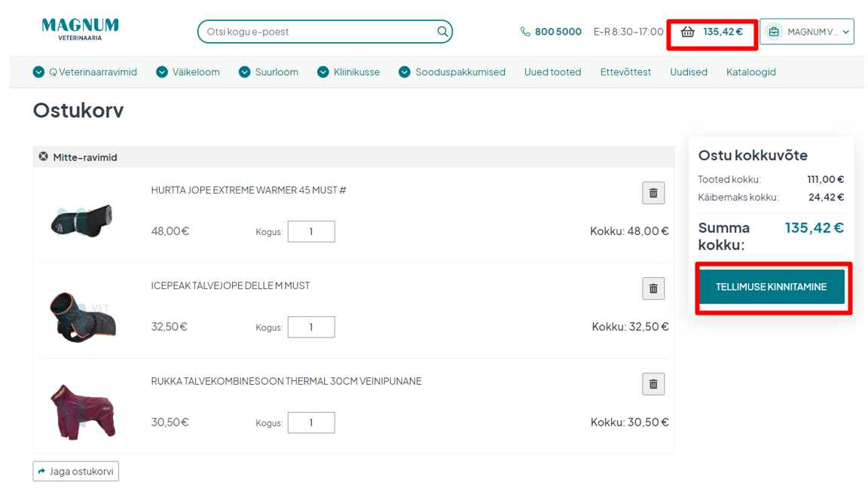
Task: Open the Ettevõttest page
Action: [x=625, y=72]
